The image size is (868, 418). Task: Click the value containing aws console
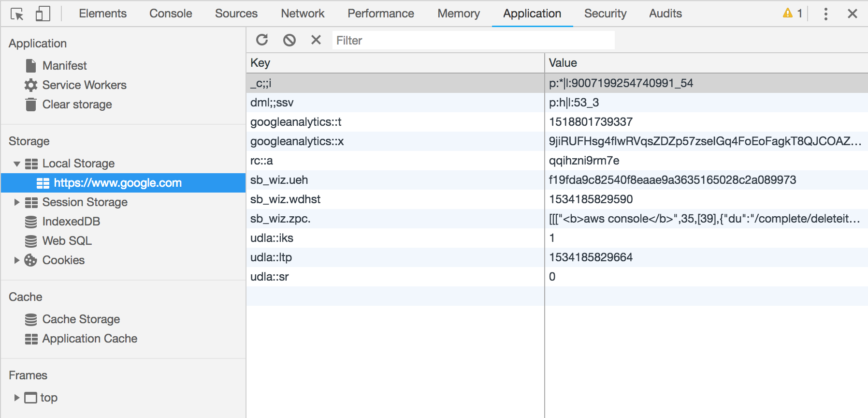[705, 219]
